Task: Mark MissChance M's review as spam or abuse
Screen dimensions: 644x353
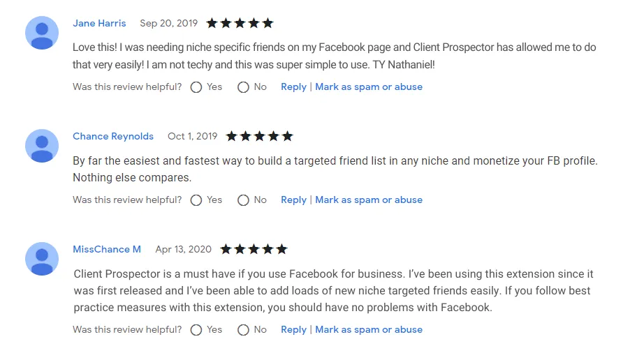Action: (369, 330)
